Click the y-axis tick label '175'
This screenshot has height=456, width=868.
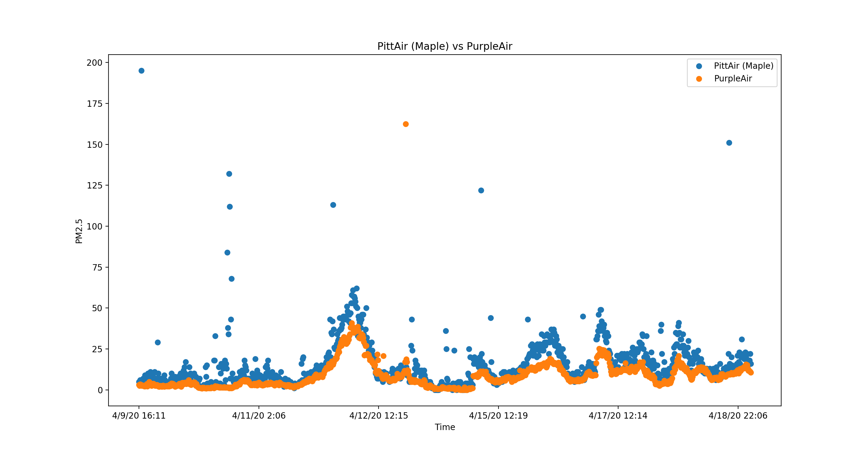pyautogui.click(x=94, y=104)
